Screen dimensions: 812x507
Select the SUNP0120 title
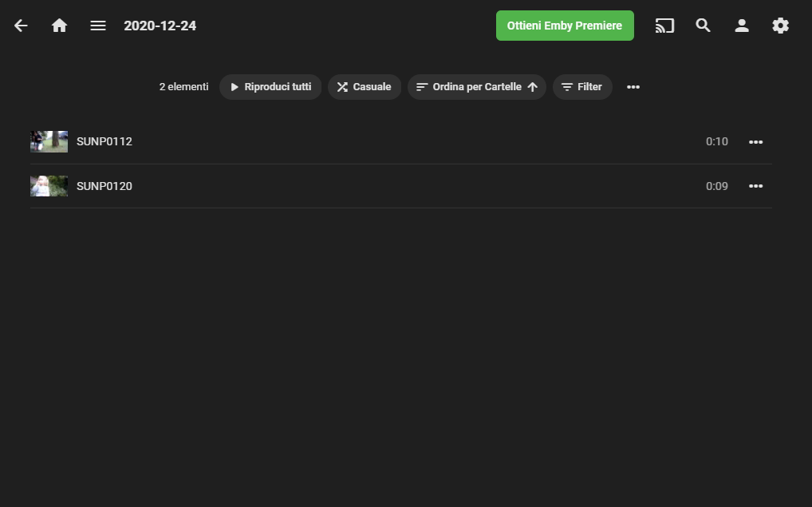[104, 186]
